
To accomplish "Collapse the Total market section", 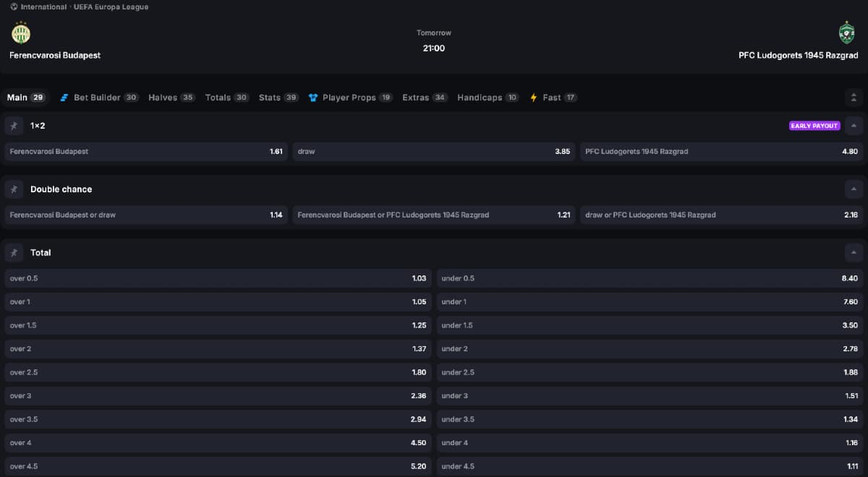I will 854,253.
